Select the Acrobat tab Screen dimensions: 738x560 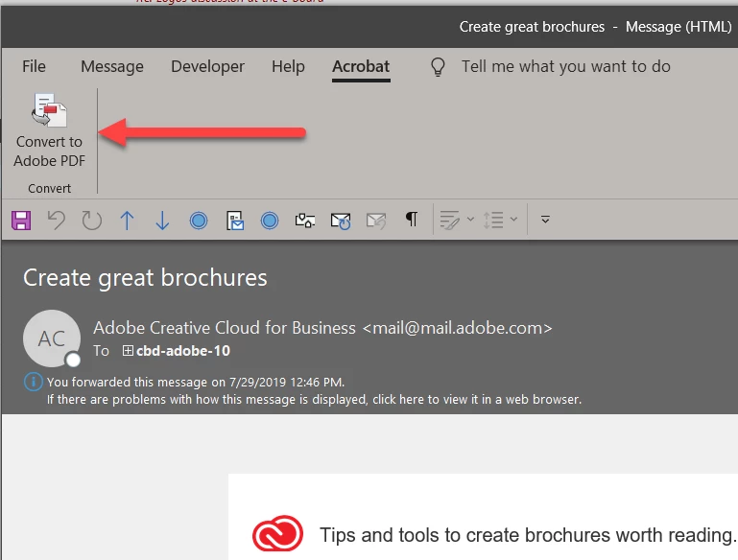click(x=361, y=66)
